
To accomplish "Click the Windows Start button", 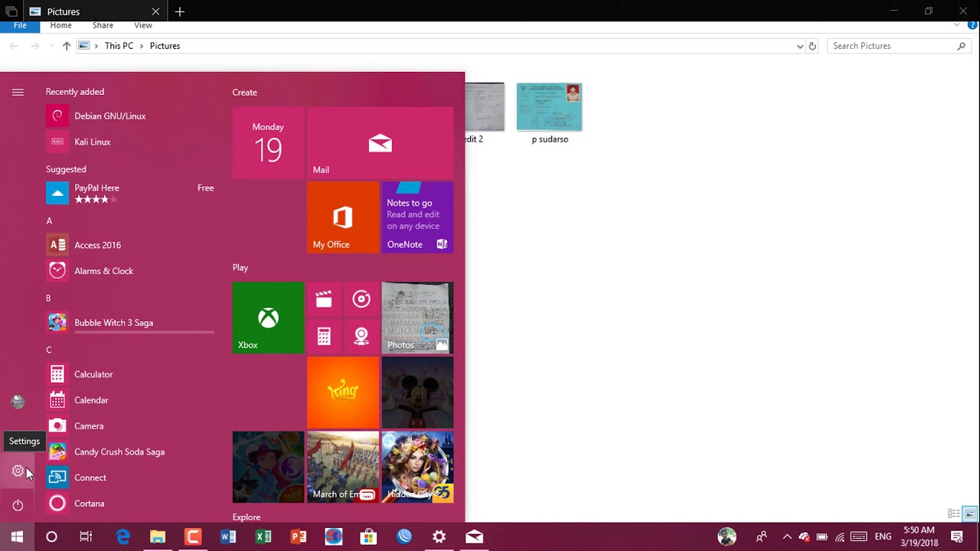I will click(17, 537).
